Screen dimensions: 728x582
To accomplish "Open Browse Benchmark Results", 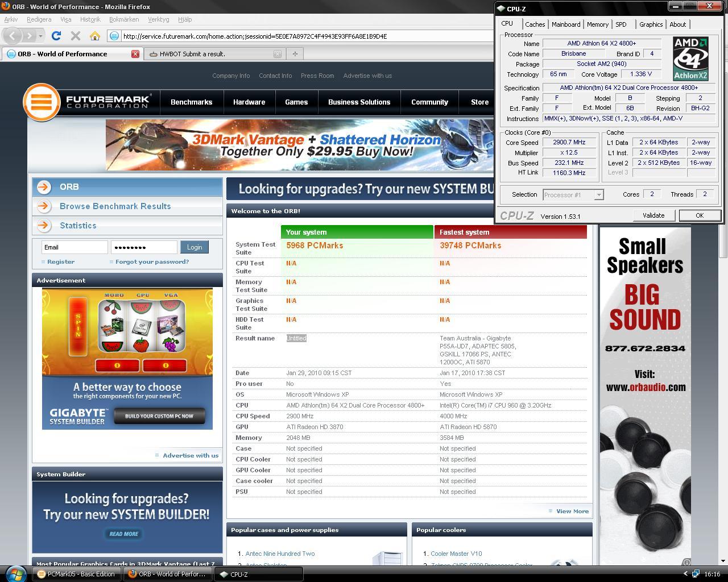I will (x=115, y=206).
